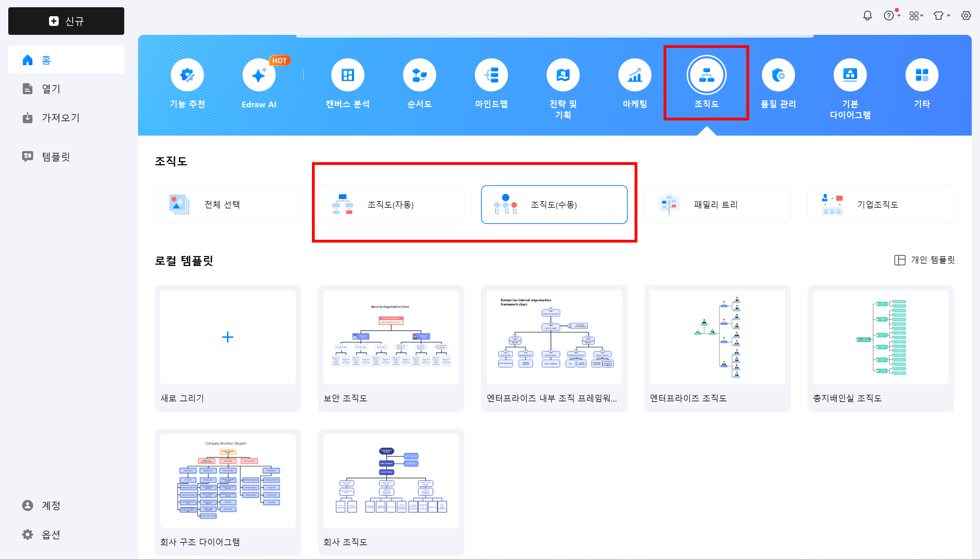Open the 홈 home sidebar item
980x560 pixels.
pyautogui.click(x=66, y=60)
